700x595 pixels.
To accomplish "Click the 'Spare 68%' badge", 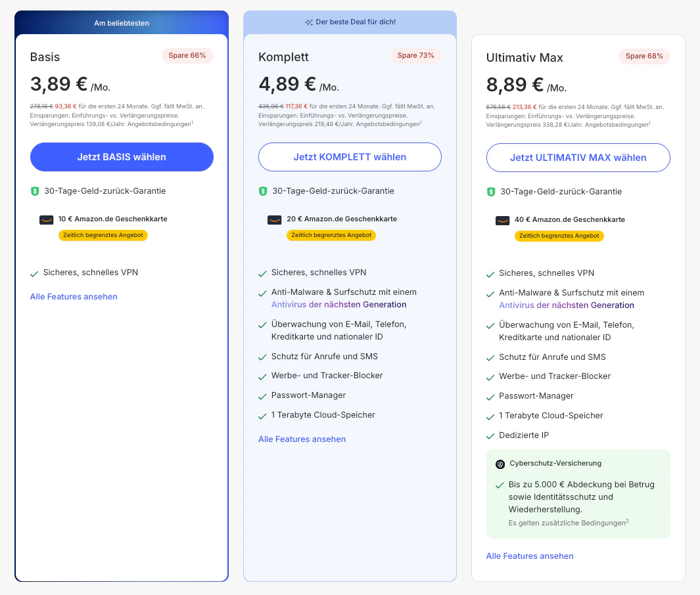I will click(644, 56).
